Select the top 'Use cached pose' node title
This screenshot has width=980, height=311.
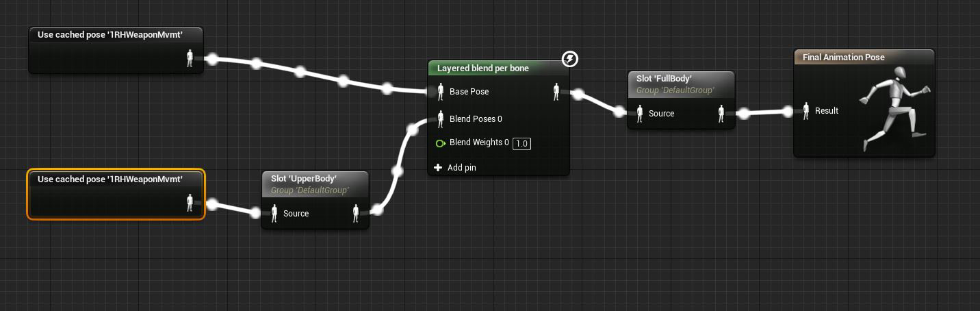(109, 35)
